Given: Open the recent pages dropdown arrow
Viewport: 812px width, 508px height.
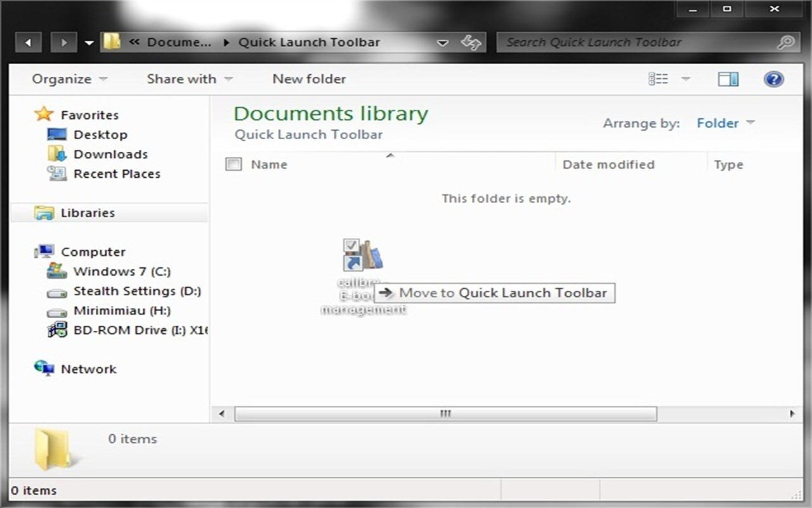Looking at the screenshot, I should pyautogui.click(x=89, y=43).
